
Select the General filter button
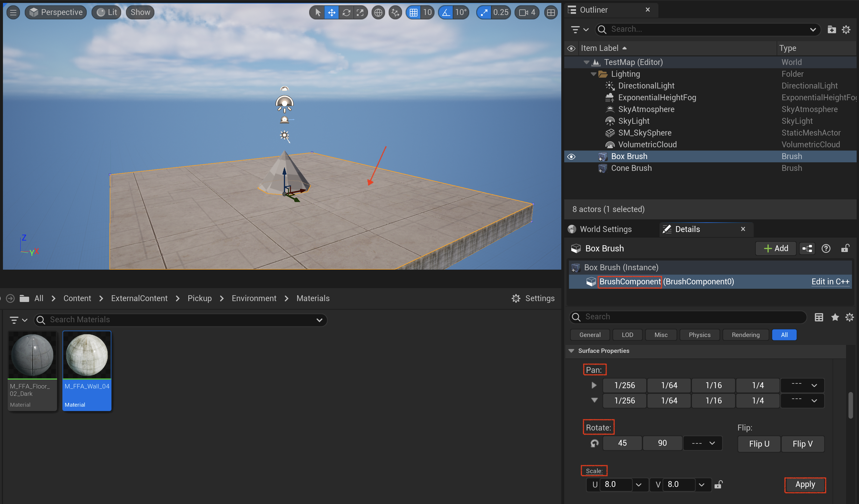(x=590, y=335)
